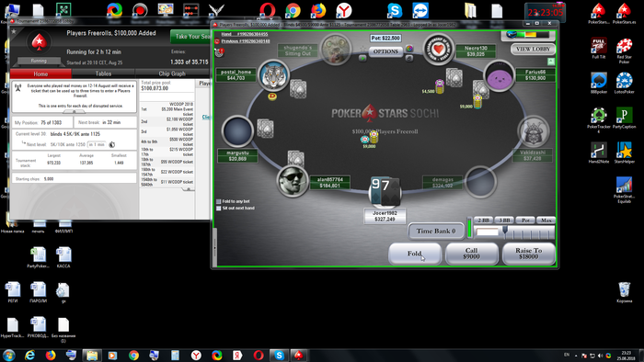Open Firefox from taskbar

tap(51, 355)
